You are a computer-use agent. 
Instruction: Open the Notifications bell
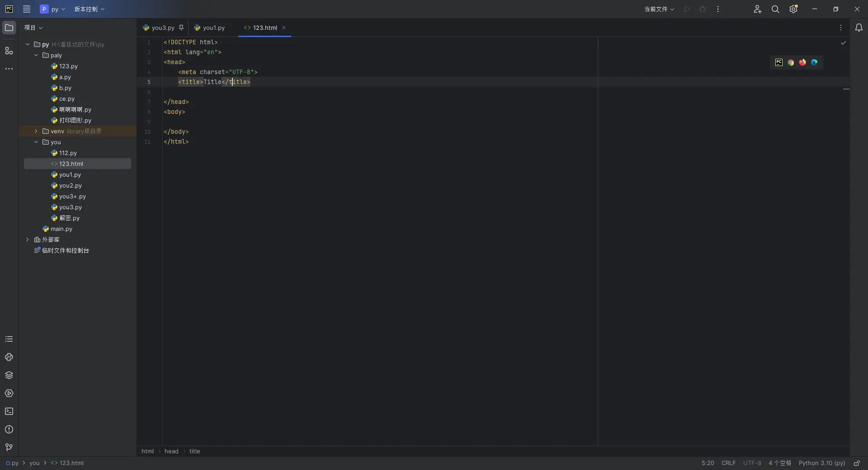click(859, 28)
